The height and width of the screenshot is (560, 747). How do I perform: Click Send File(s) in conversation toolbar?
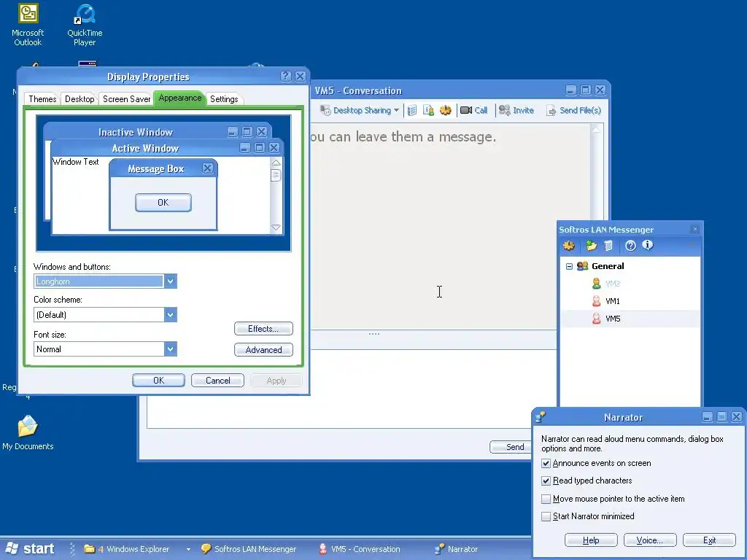point(573,111)
